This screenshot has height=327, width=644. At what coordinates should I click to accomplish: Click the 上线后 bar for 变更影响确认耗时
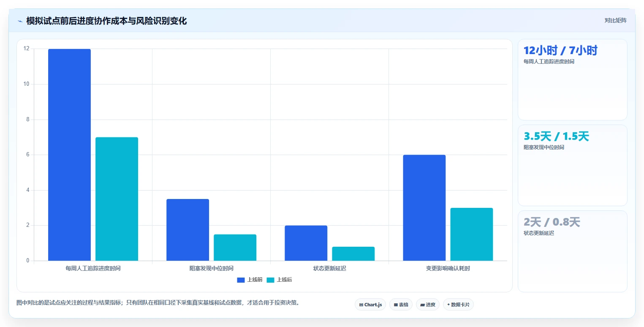(x=471, y=234)
